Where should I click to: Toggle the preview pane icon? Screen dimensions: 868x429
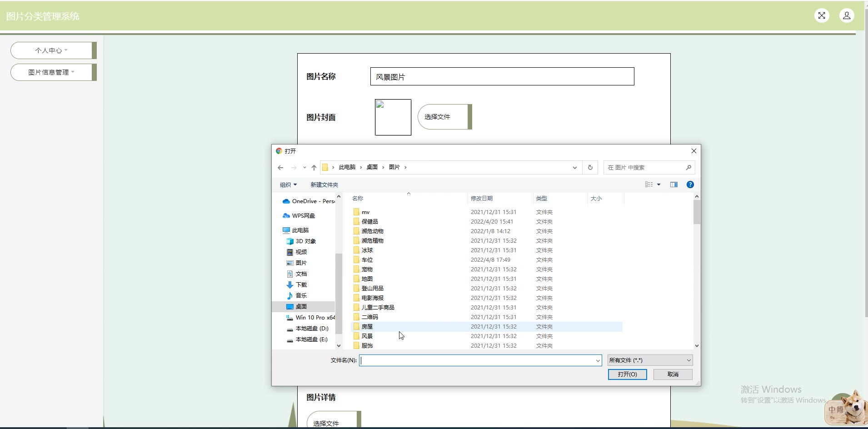[674, 185]
